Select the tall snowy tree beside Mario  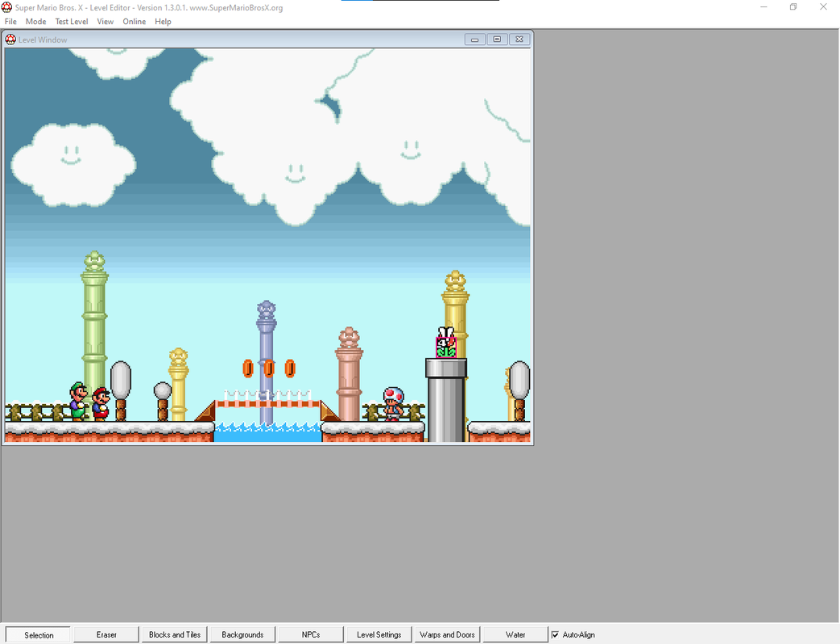(121, 390)
